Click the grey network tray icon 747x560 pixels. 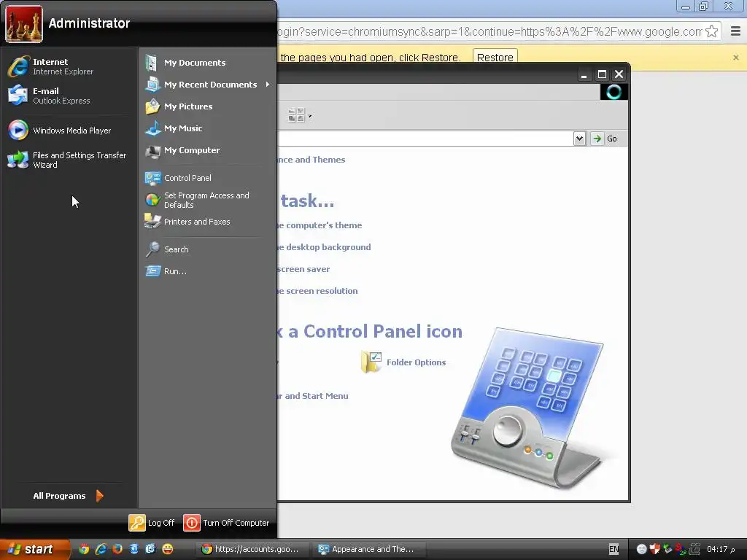(695, 549)
